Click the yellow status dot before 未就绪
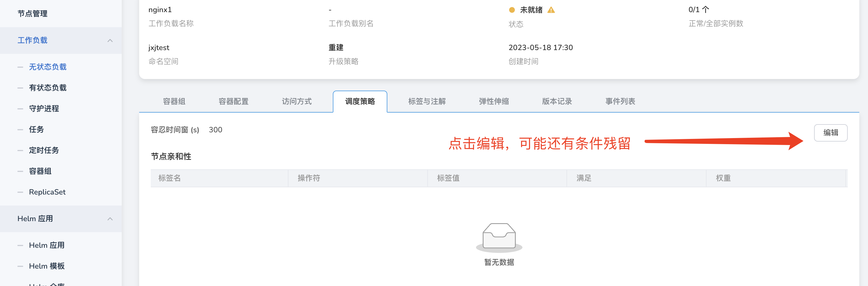868x286 pixels. point(512,10)
